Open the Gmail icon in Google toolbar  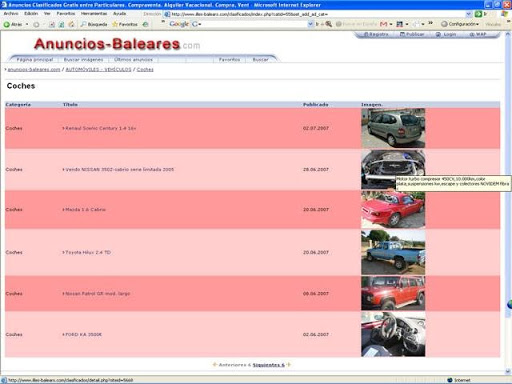click(383, 24)
